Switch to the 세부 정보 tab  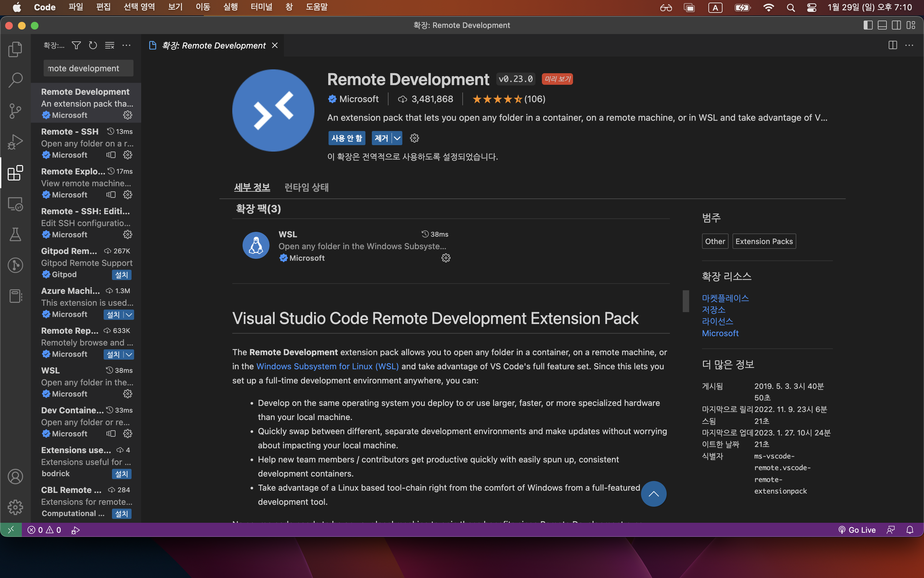tap(252, 187)
